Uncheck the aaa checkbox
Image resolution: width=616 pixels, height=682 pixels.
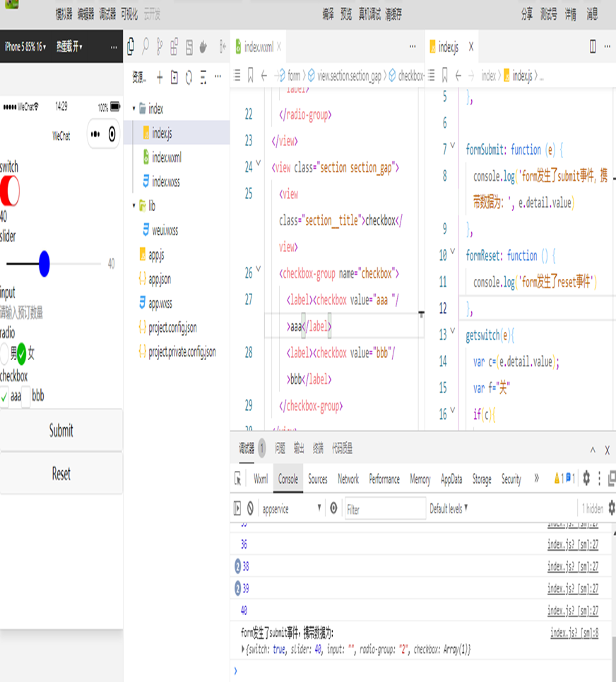(x=4, y=397)
